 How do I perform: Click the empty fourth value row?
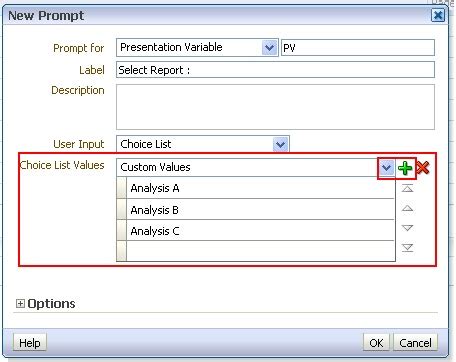tap(260, 251)
